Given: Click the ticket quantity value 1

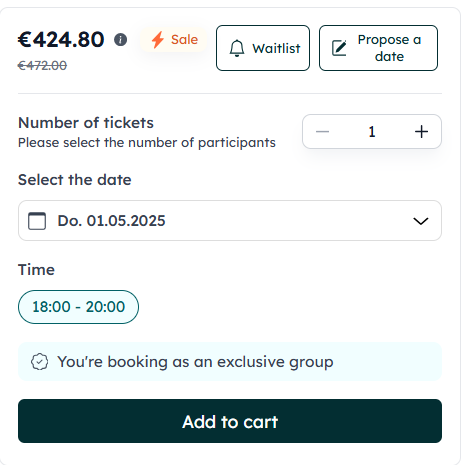Looking at the screenshot, I should tap(372, 132).
